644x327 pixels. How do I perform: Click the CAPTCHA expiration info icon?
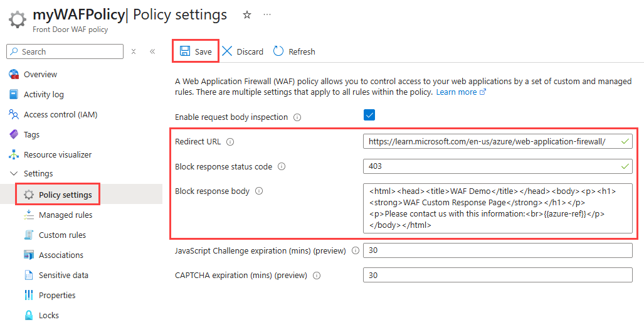[316, 276]
